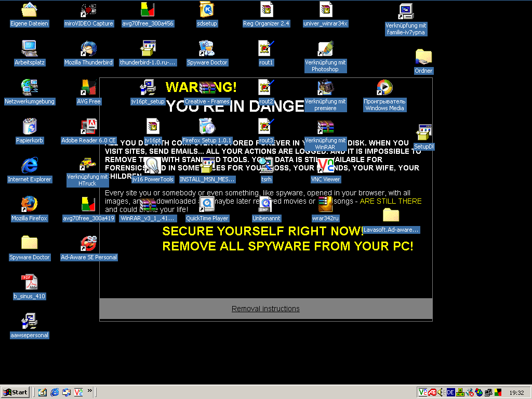Screen dimensions: 532x399
Task: Open the red ATI tray icon
Action: point(432,393)
